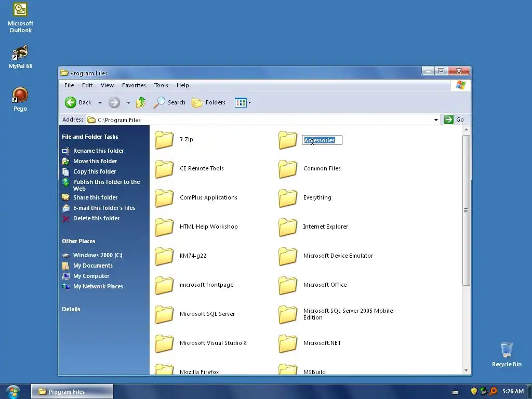Expand the Address bar dropdown
Viewport: 532px width, 399px height.
436,120
